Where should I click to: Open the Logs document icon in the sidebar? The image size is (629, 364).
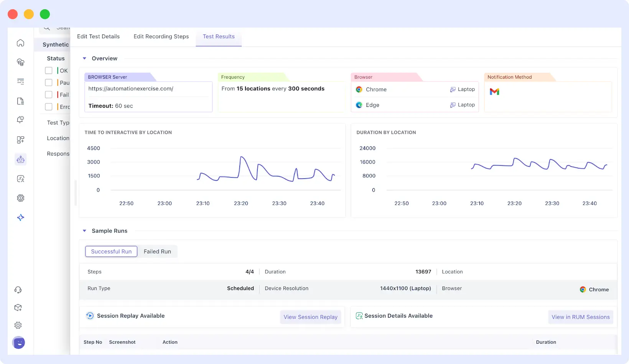(20, 101)
